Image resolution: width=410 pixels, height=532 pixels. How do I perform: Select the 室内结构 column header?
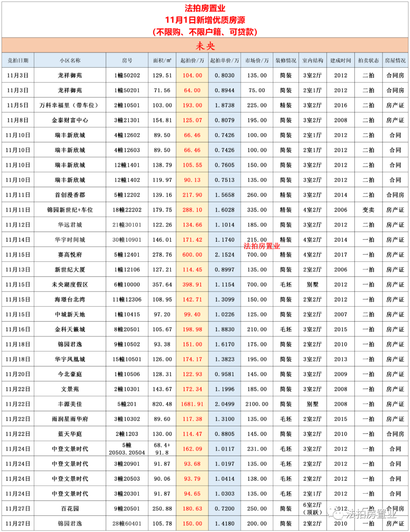[312, 60]
